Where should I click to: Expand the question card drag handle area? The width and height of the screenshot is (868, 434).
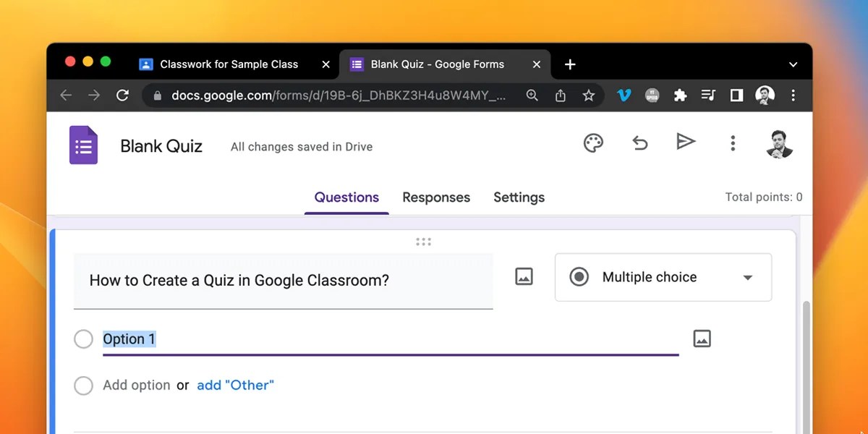(x=423, y=242)
